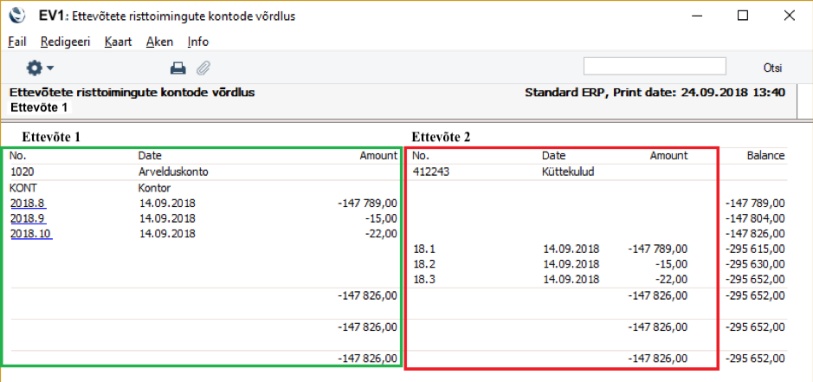Select the -15,00 amount in row 2018.9
This screenshot has height=382, width=813.
click(x=383, y=218)
